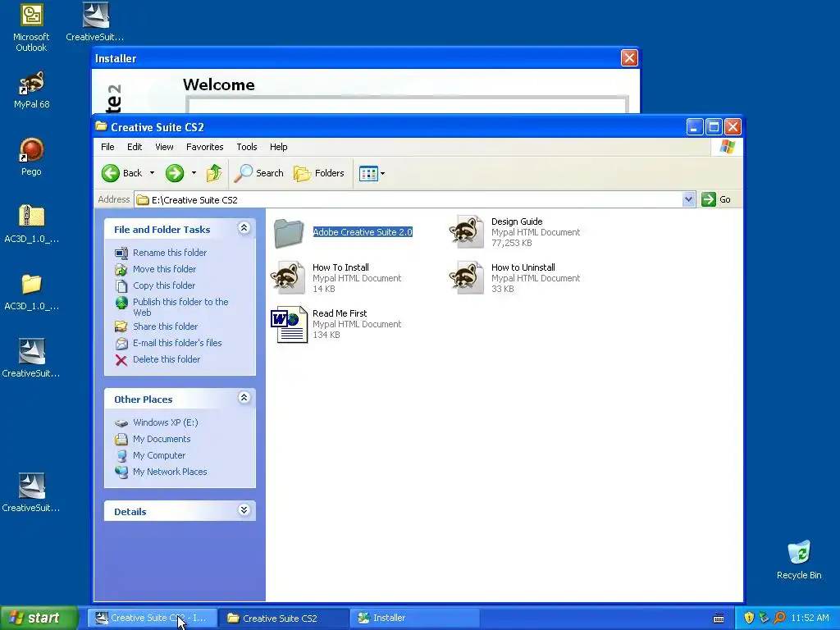Viewport: 840px width, 630px height.
Task: Click the Go button
Action: click(x=716, y=199)
